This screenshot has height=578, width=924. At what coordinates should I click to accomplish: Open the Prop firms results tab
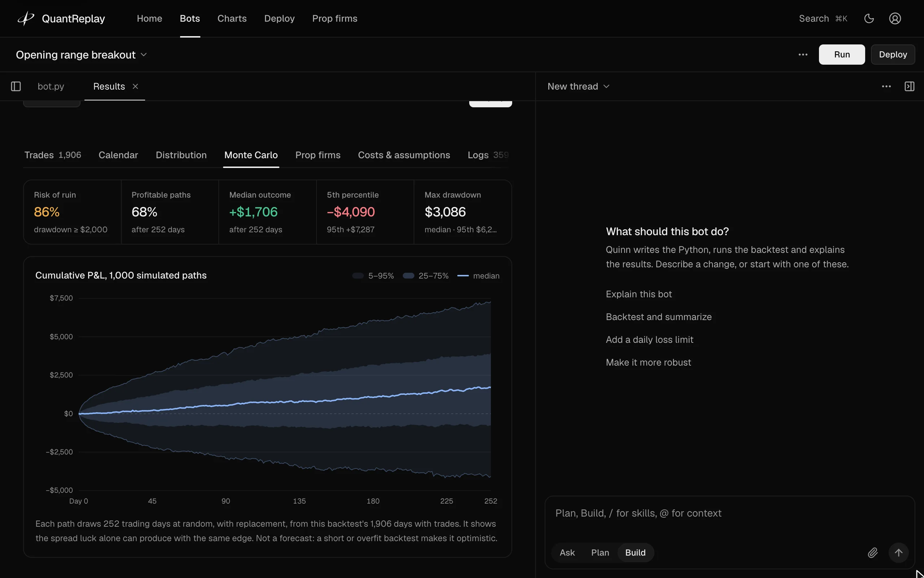click(318, 155)
